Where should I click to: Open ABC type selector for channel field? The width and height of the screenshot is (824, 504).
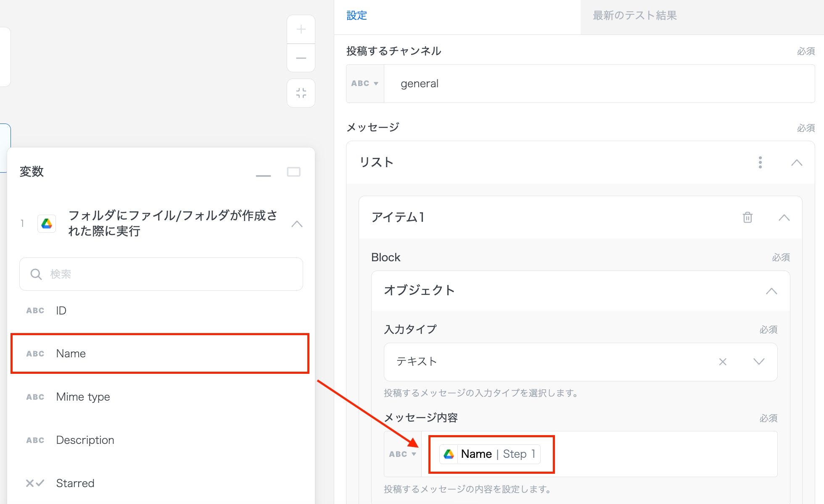tap(365, 84)
